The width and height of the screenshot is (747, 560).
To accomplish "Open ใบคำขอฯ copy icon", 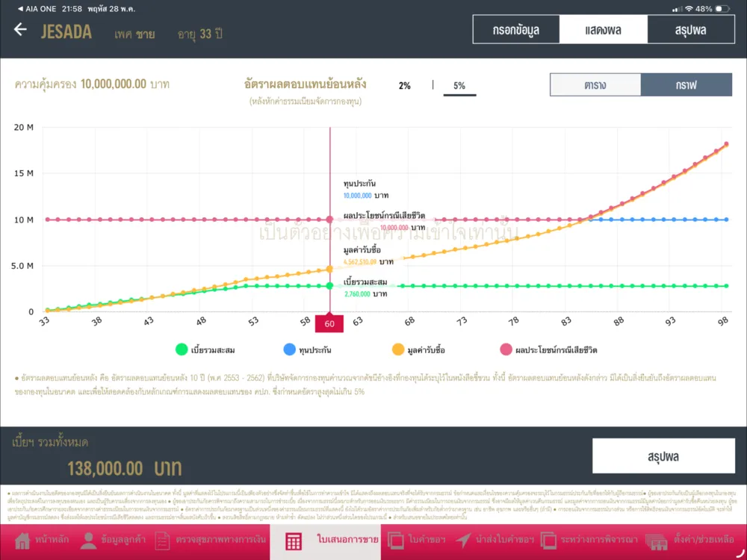I will 395,541.
